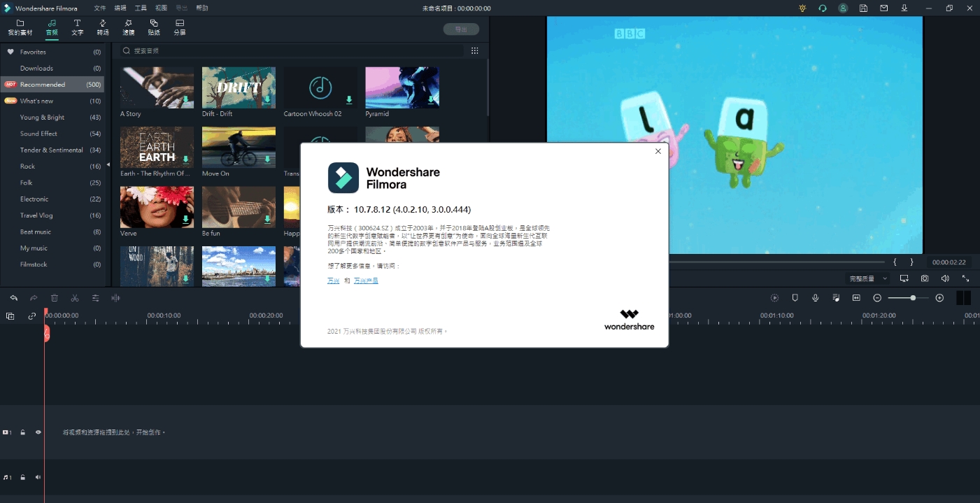Select My music category
Screen dimensions: 980x503
tap(52, 248)
